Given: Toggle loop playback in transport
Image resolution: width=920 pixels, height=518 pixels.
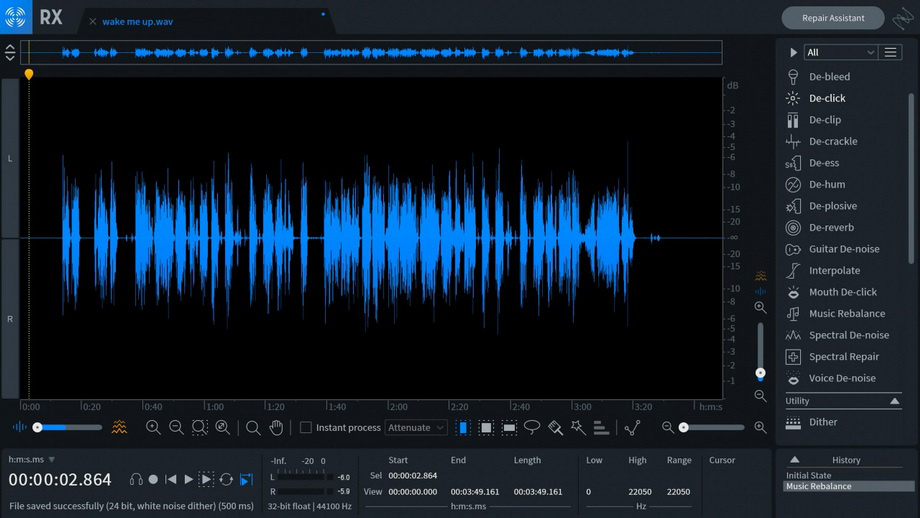Looking at the screenshot, I should tap(226, 480).
